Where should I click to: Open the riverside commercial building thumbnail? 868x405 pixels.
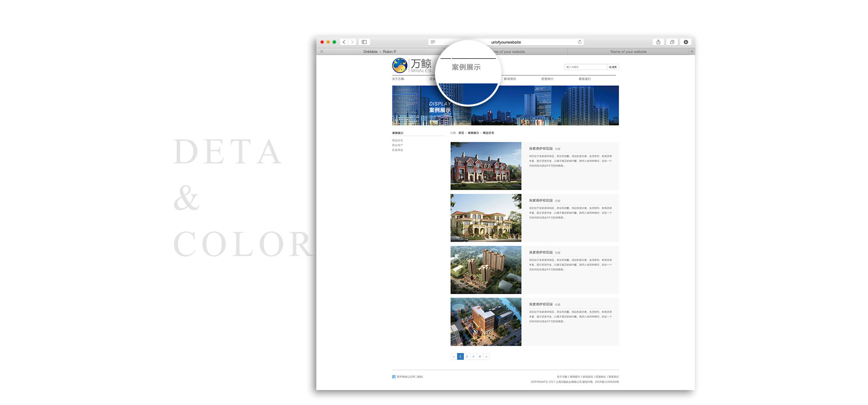tap(486, 322)
